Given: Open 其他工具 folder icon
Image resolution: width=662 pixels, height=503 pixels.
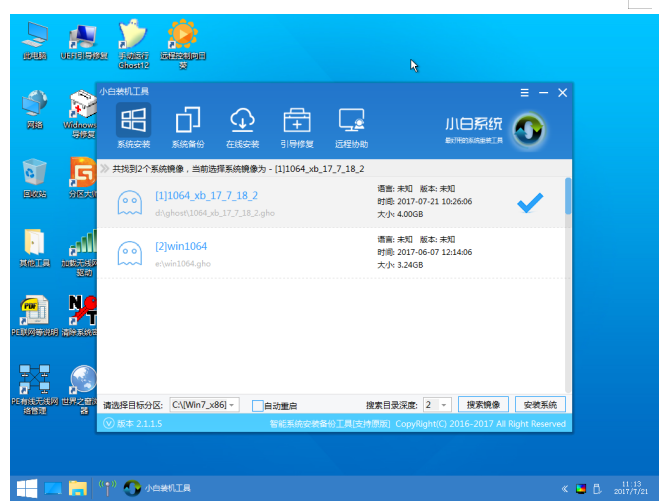Looking at the screenshot, I should click(x=35, y=247).
